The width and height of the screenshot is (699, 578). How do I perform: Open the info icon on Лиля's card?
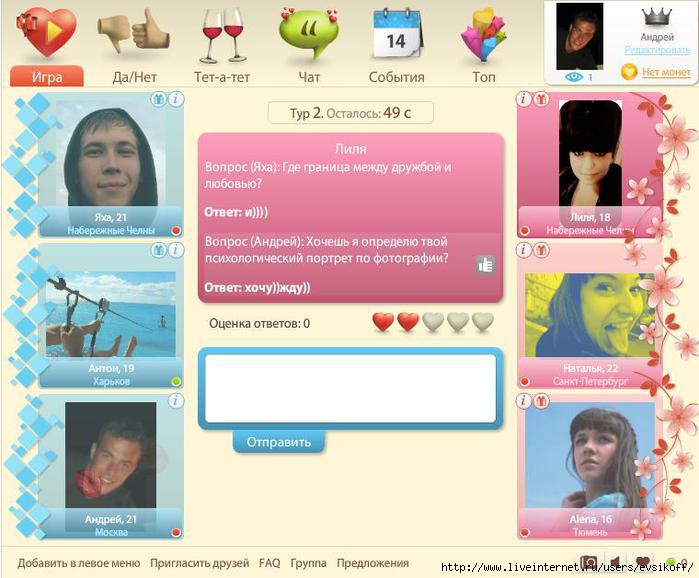point(524,99)
